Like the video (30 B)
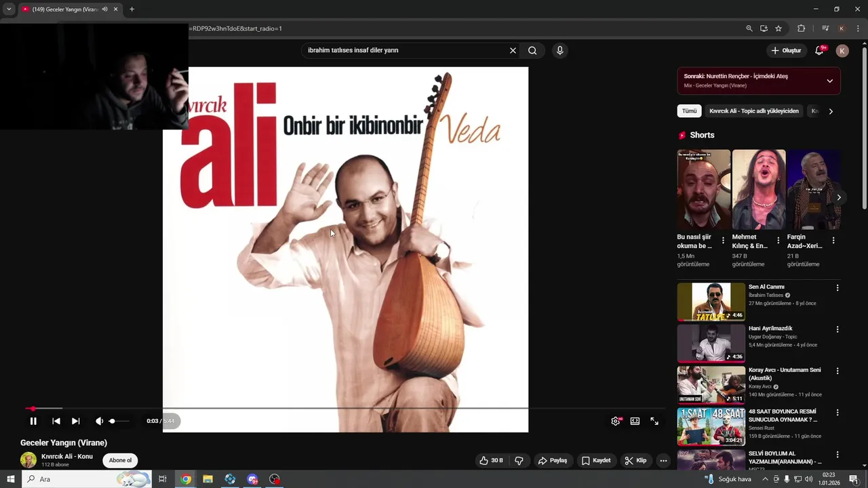Viewport: 868px width, 488px height. click(492, 461)
